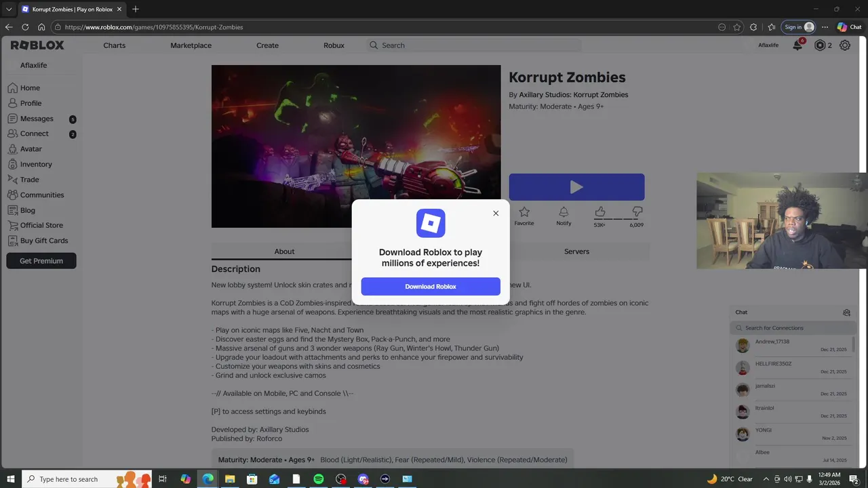The image size is (868, 488).
Task: Open chat with YONGI
Action: click(x=792, y=434)
